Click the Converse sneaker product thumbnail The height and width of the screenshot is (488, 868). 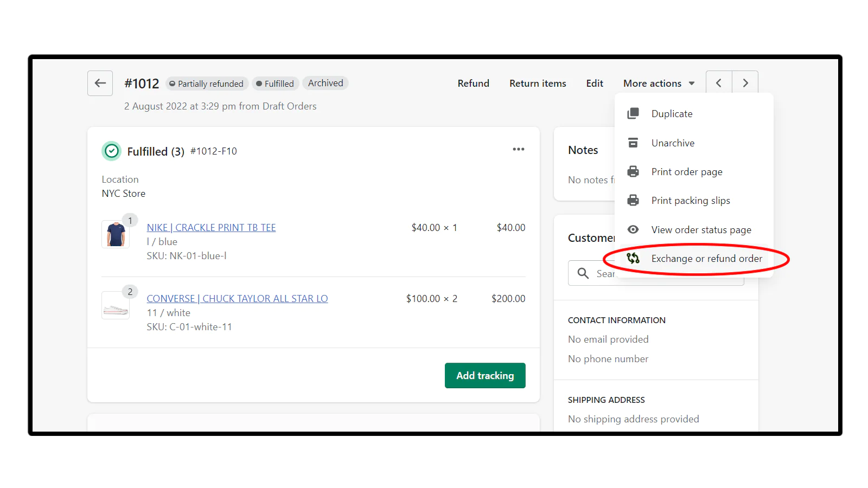click(115, 305)
